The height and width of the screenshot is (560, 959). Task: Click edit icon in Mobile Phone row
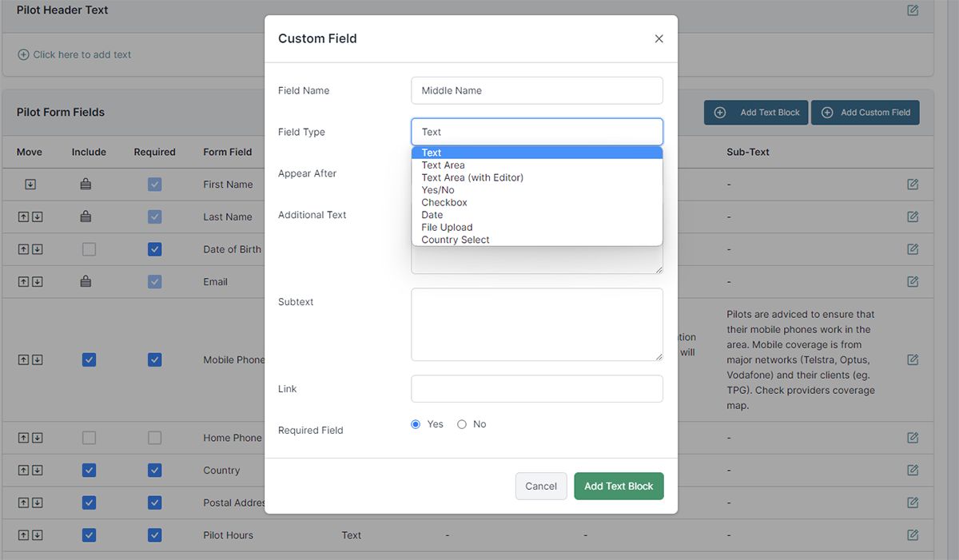coord(913,360)
